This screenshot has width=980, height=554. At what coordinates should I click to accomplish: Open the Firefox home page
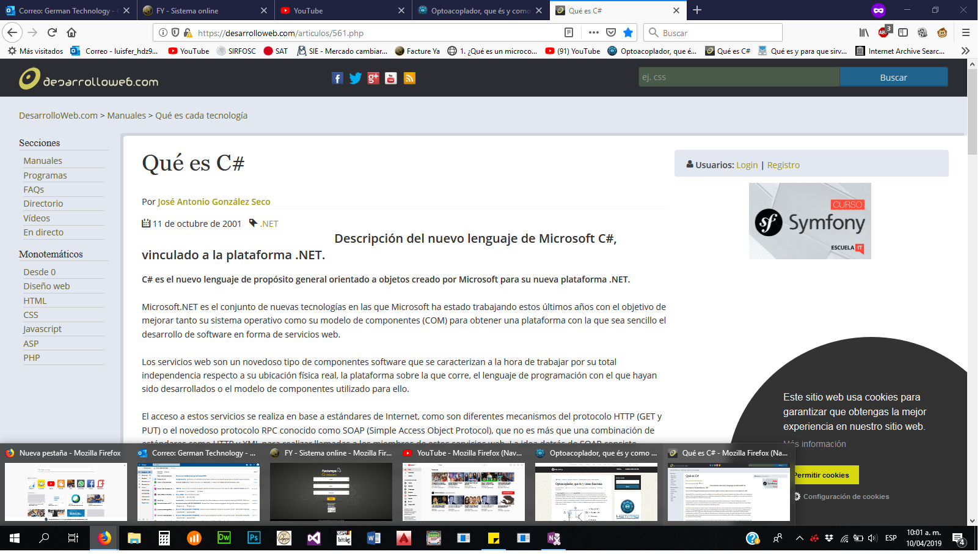click(71, 33)
